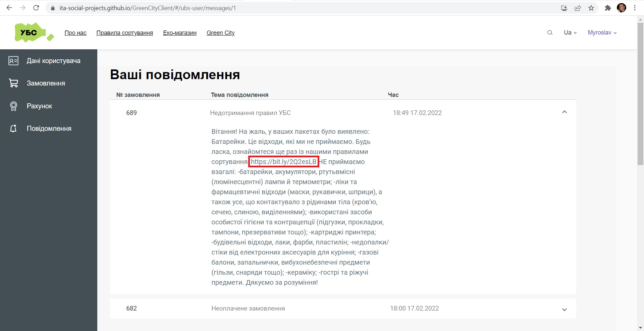The width and height of the screenshot is (644, 331).
Task: Open the Ua language dropdown
Action: (x=570, y=33)
